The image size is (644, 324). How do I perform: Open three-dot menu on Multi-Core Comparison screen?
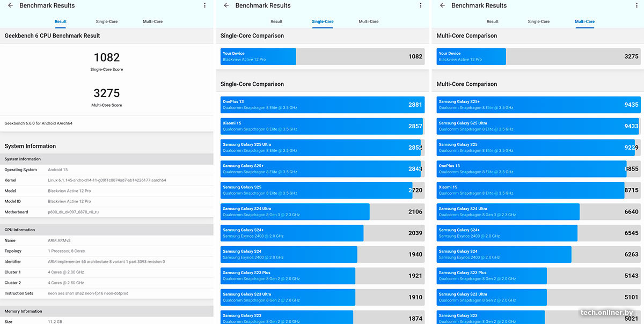tap(636, 6)
